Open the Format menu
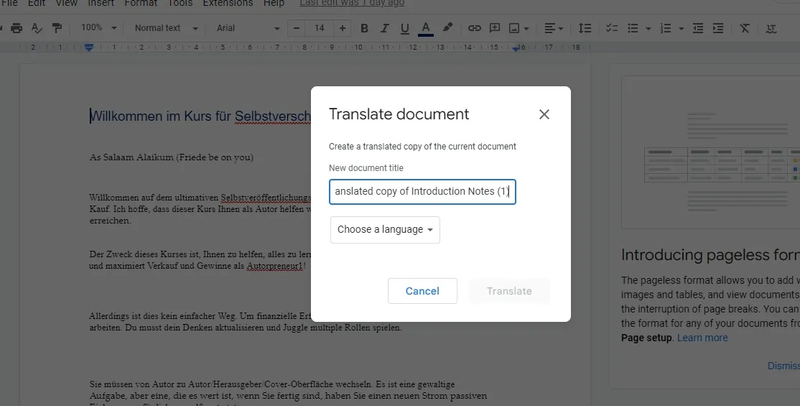The image size is (800, 406). click(141, 3)
